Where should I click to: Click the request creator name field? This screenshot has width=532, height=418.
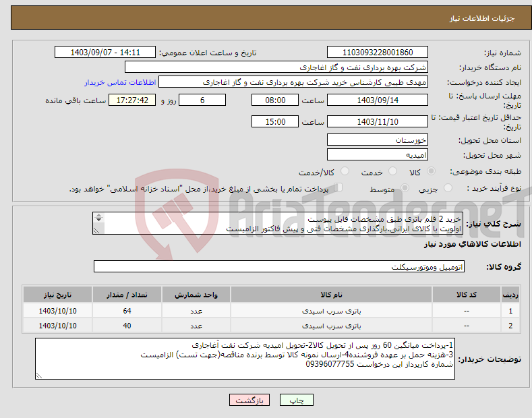(293, 82)
